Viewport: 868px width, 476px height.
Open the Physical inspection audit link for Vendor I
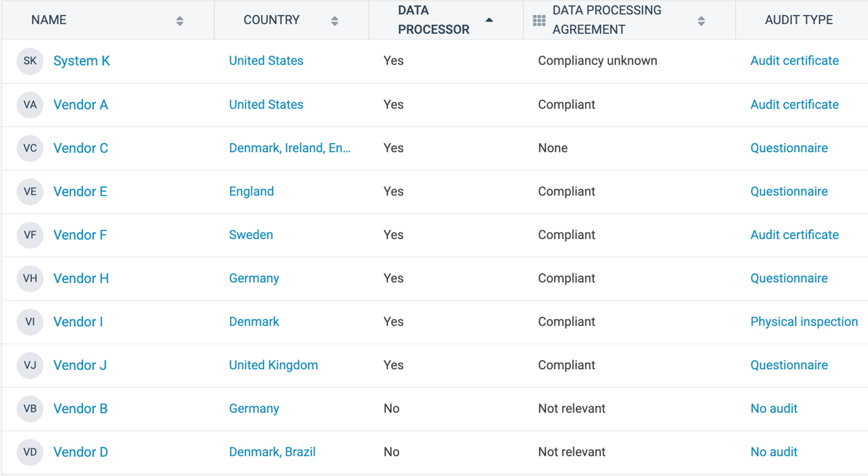(x=804, y=321)
